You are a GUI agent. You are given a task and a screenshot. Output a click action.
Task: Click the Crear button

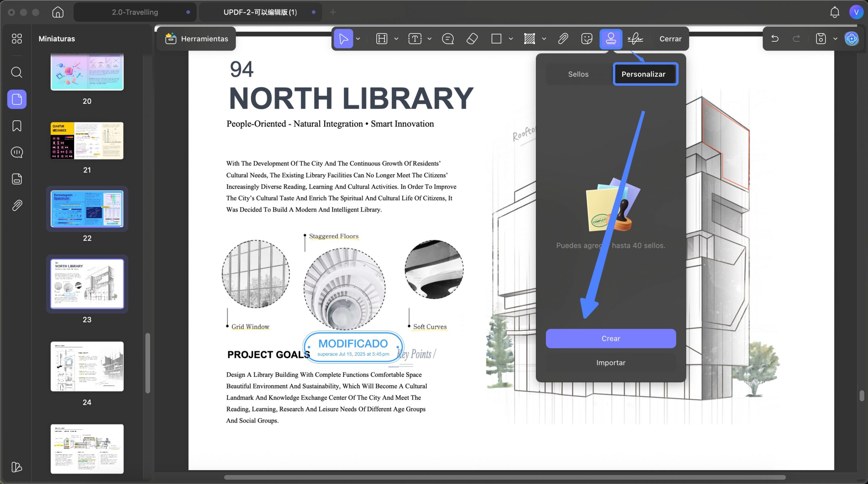coord(611,338)
